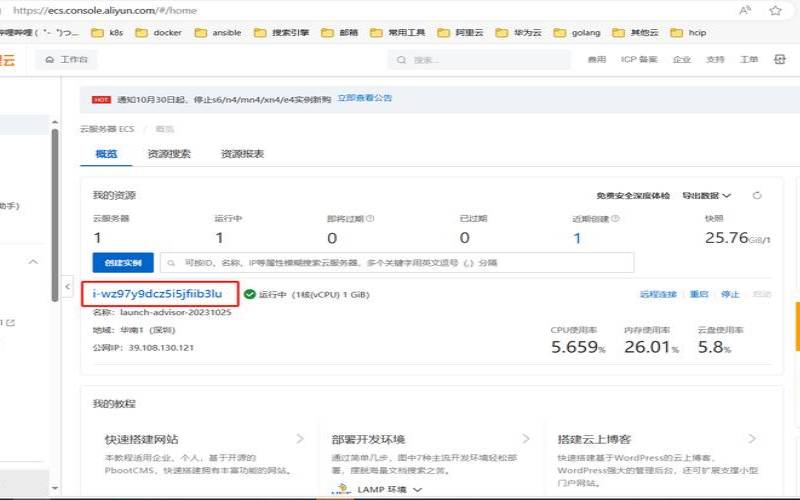Click the magnifier icon in top search box
This screenshot has width=800, height=500.
coord(402,60)
